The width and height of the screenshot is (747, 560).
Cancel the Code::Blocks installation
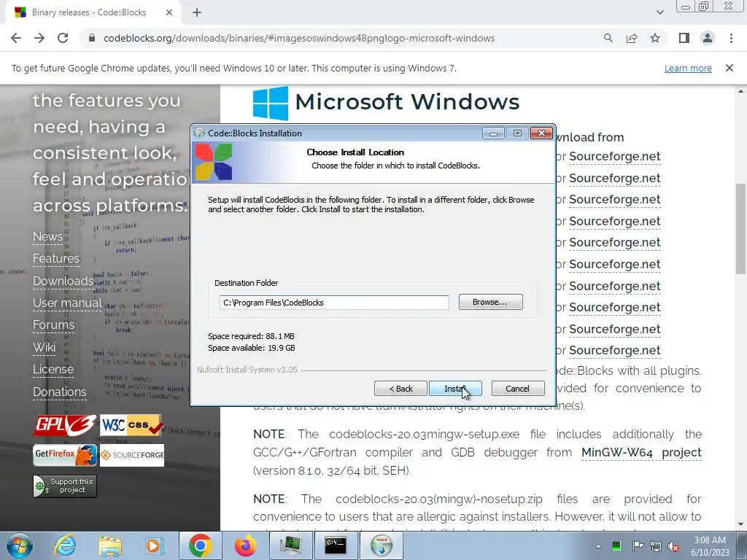(518, 389)
